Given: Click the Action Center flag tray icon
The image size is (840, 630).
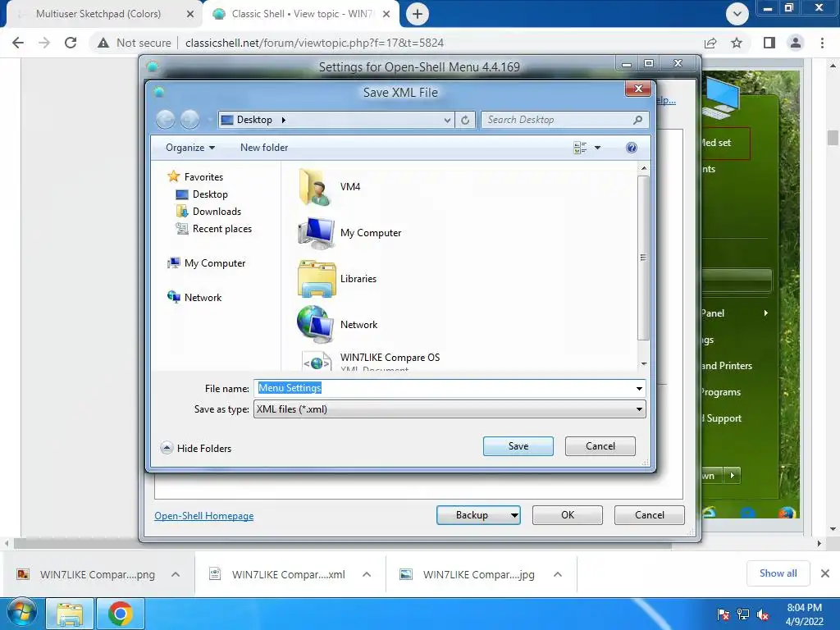Looking at the screenshot, I should pyautogui.click(x=724, y=614).
